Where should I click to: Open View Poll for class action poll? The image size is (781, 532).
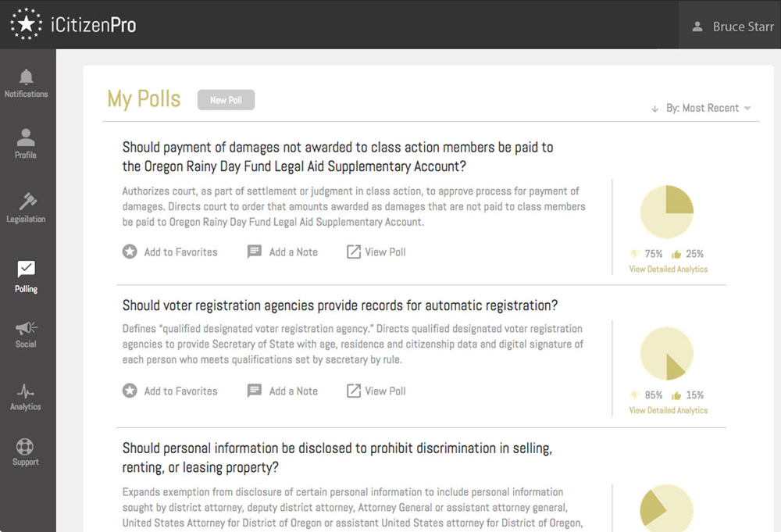point(376,252)
